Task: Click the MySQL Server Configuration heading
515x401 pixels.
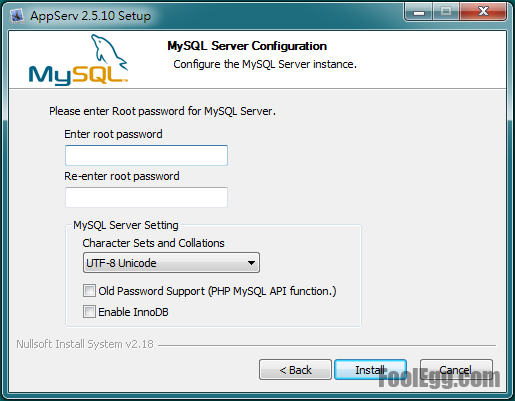Action: click(x=247, y=46)
